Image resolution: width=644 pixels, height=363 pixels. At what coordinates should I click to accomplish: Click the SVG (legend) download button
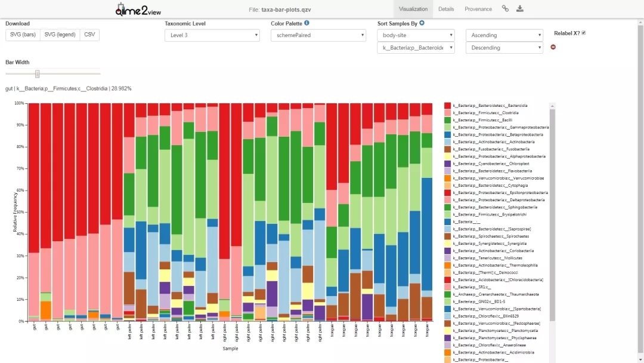(60, 35)
